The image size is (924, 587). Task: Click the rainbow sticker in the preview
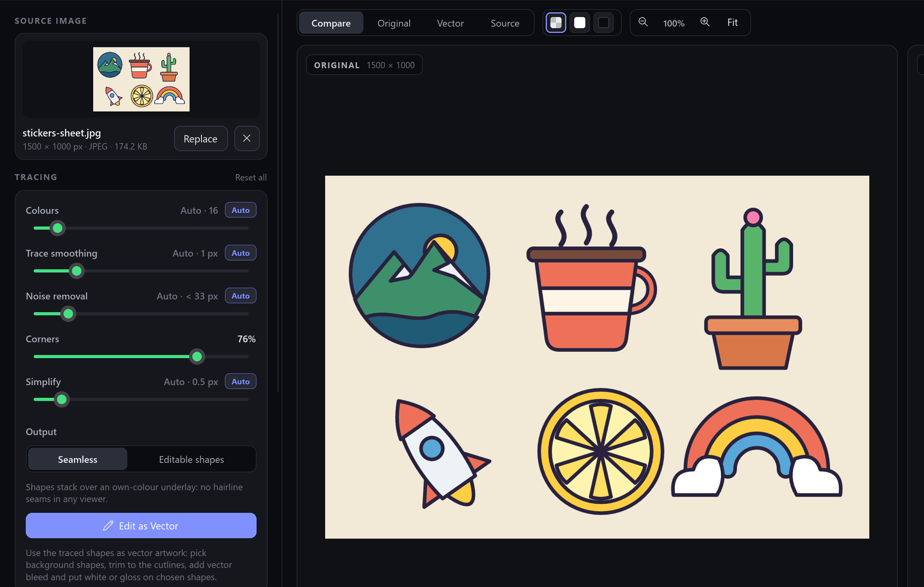(757, 447)
